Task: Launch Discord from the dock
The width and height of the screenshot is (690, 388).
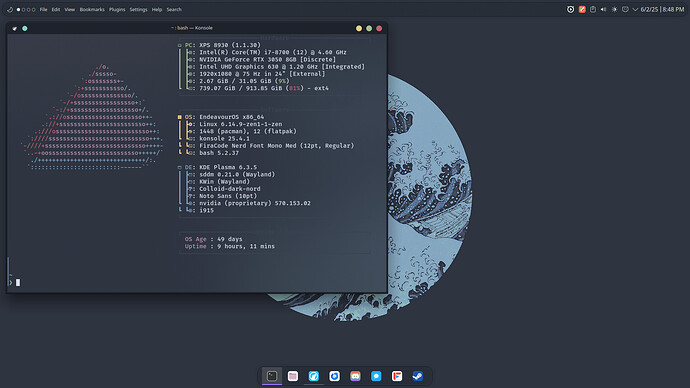Action: coord(355,376)
